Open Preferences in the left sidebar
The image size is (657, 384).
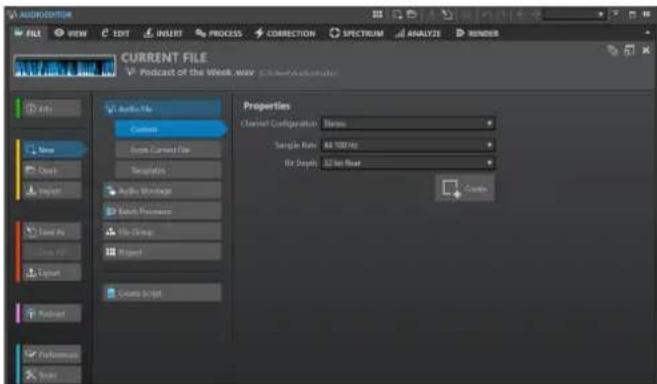click(x=52, y=355)
